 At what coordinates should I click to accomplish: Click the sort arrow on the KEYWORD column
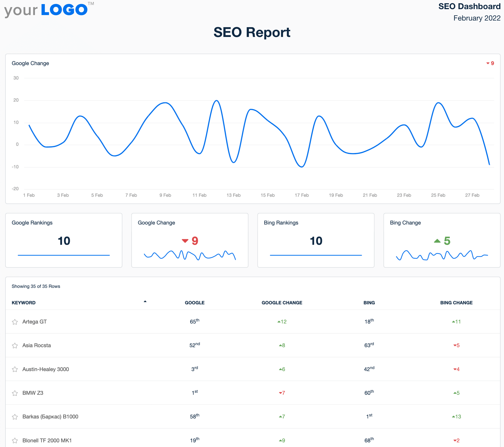pyautogui.click(x=145, y=301)
